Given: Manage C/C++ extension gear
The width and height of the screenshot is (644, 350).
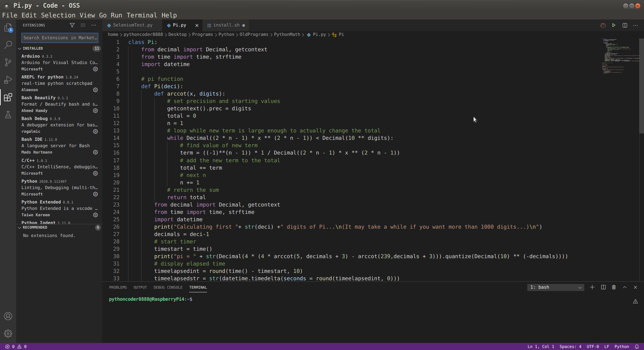Looking at the screenshot, I should click(x=96, y=173).
